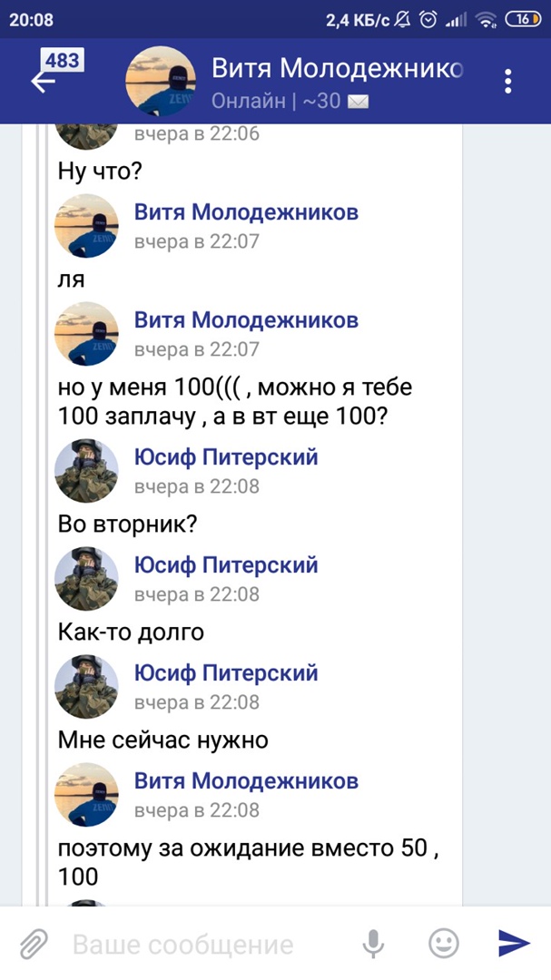Type in the 'Ваше сообщение' field
551x980 pixels.
[200, 945]
